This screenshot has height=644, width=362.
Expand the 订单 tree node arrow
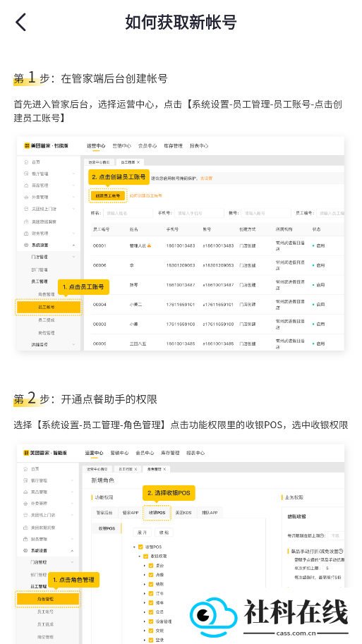tap(145, 593)
